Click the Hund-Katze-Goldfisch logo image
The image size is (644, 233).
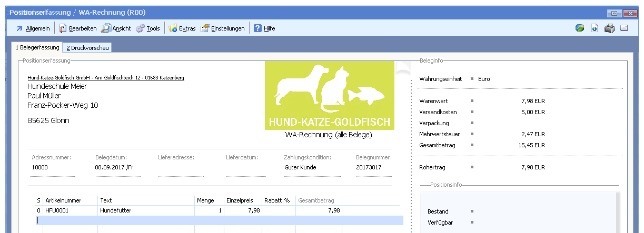point(330,95)
